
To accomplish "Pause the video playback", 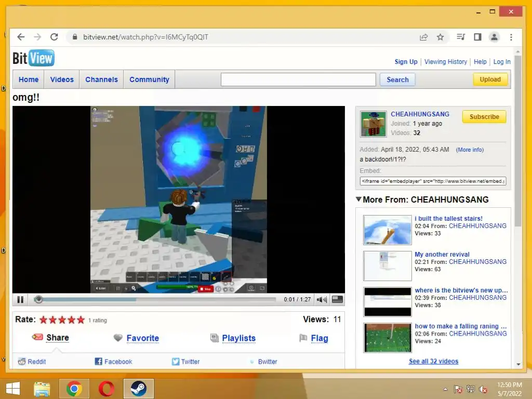I will [20, 300].
